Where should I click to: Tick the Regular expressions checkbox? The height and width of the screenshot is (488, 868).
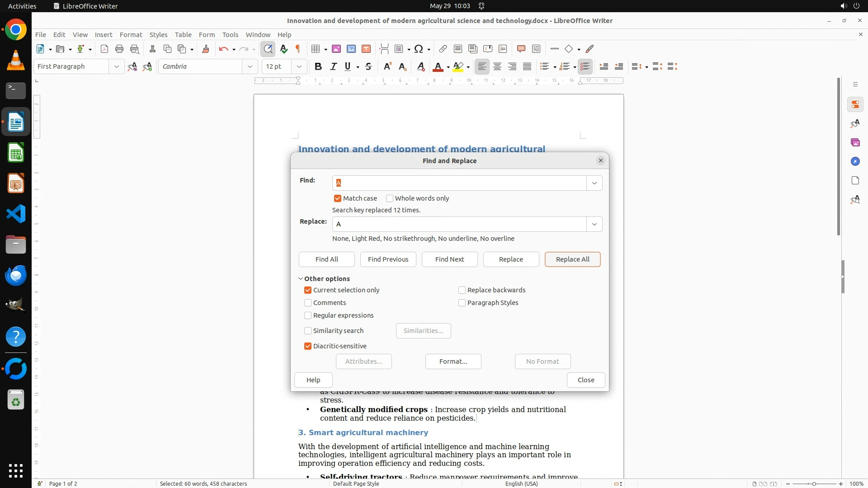pos(308,315)
